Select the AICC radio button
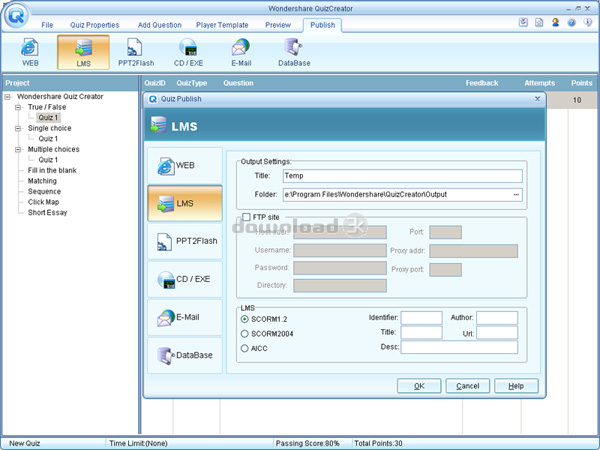 (x=245, y=348)
